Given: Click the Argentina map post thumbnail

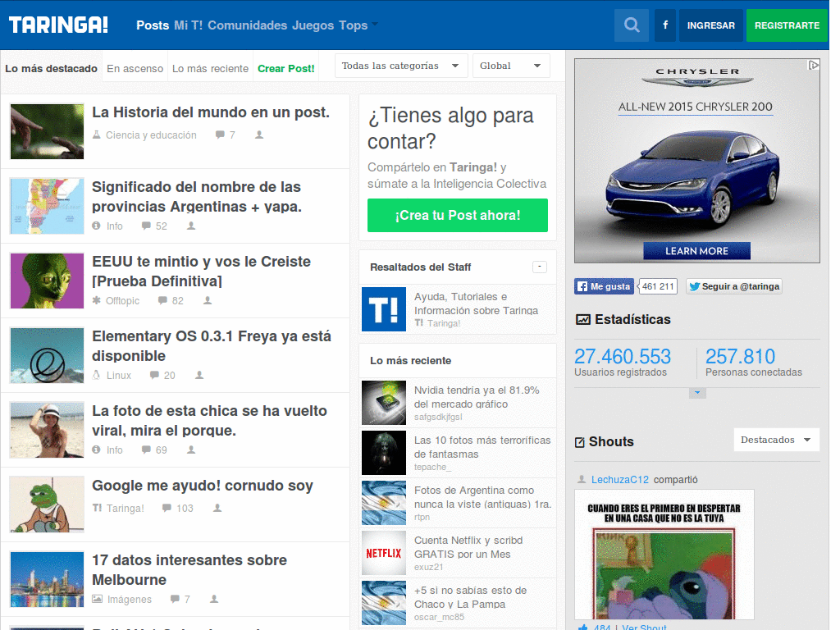Looking at the screenshot, I should click(x=47, y=206).
